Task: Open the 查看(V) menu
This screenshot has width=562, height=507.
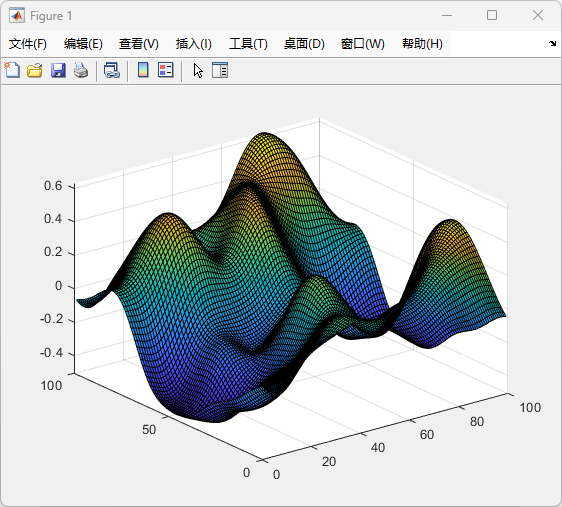Action: tap(139, 44)
